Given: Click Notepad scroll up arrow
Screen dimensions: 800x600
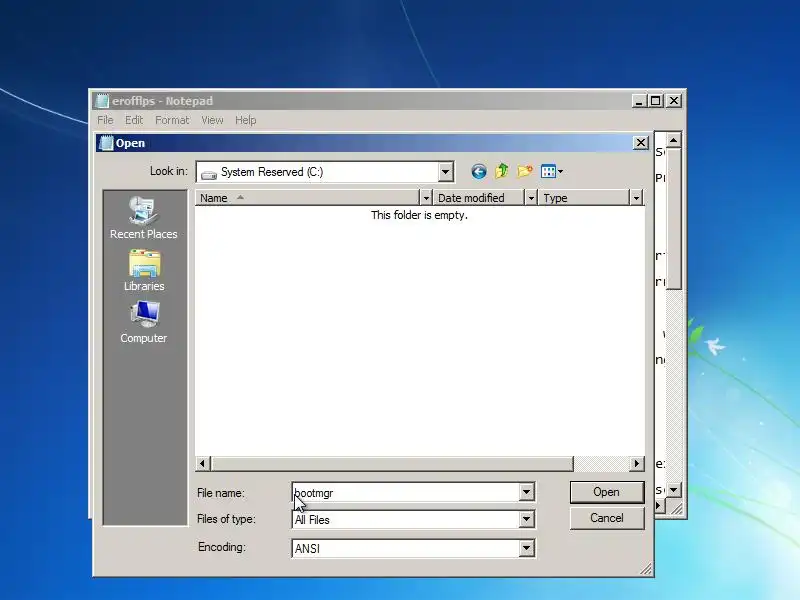Looking at the screenshot, I should click(673, 140).
